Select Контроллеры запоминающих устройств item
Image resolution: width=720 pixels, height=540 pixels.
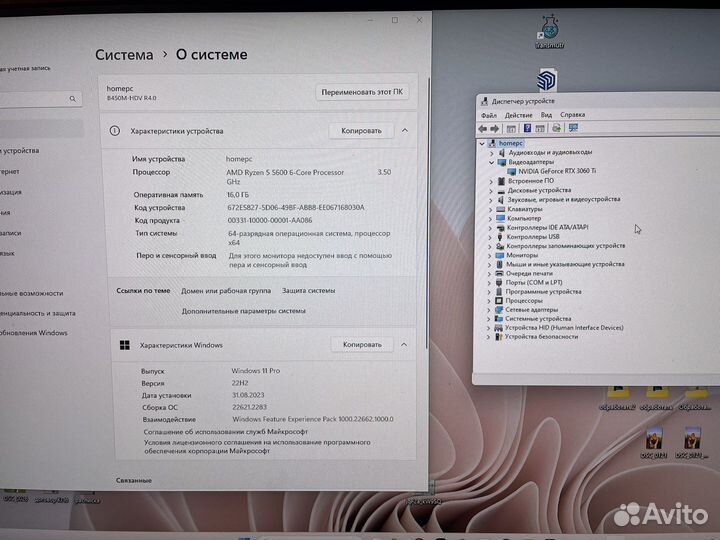566,246
